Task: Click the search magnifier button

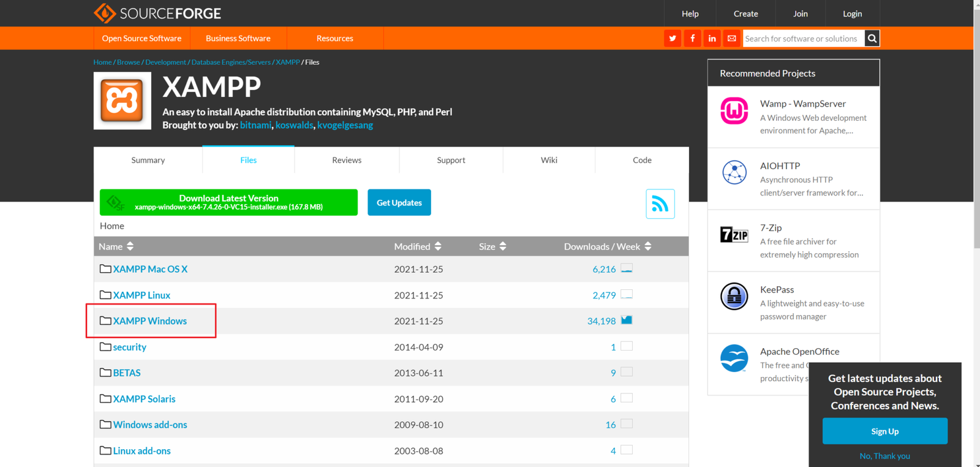Action: click(872, 38)
